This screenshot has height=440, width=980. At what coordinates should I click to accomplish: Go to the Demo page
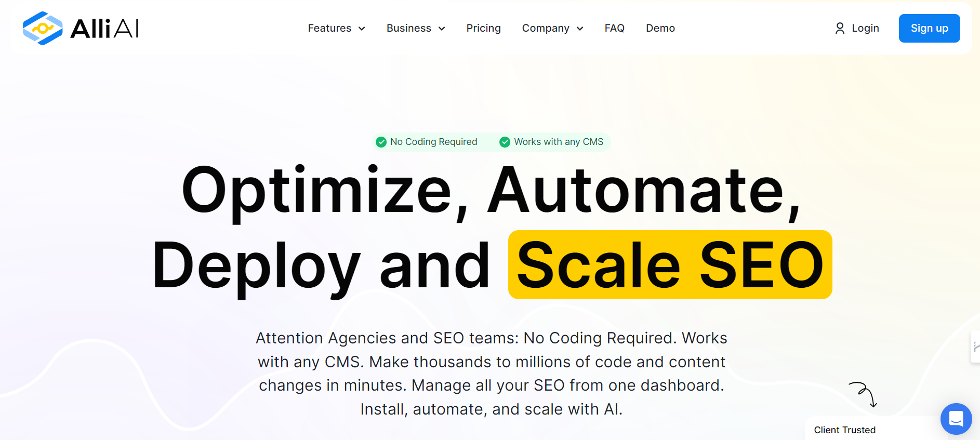(660, 28)
